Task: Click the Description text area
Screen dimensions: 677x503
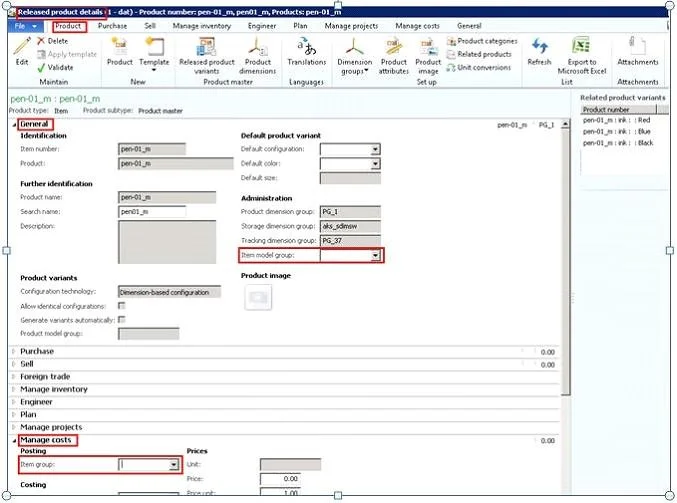Action: (167, 242)
